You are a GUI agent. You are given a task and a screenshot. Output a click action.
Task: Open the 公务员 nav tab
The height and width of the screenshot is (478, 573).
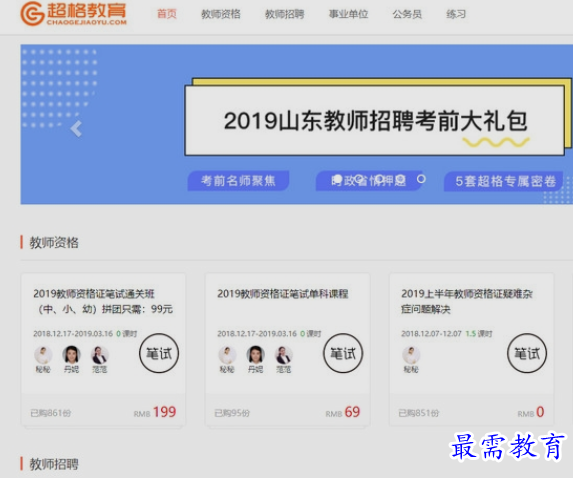click(407, 14)
